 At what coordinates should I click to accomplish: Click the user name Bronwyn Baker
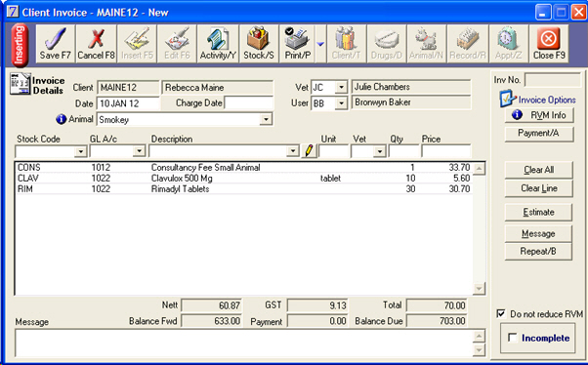(411, 102)
